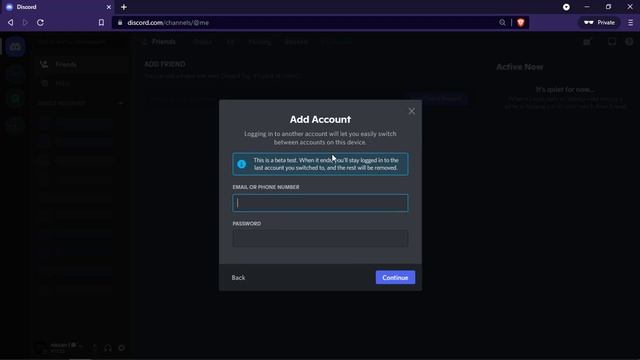Bookmark this page with bookmark icon

[x=101, y=22]
